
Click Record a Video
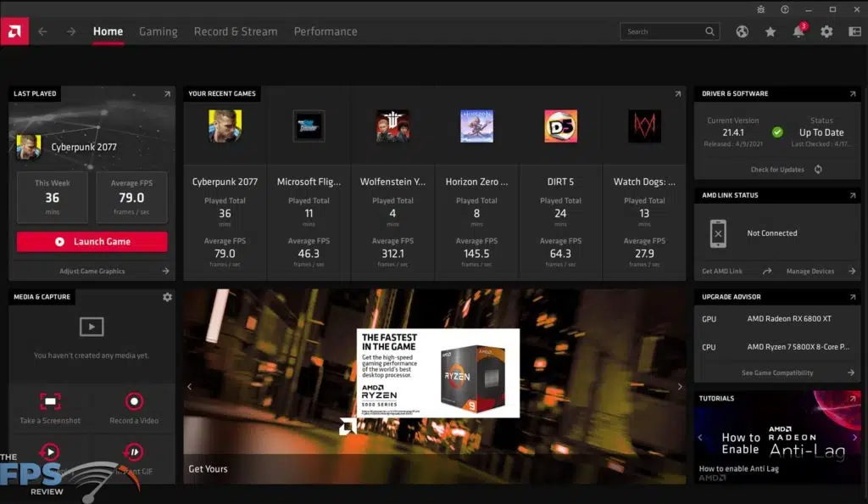coord(134,407)
